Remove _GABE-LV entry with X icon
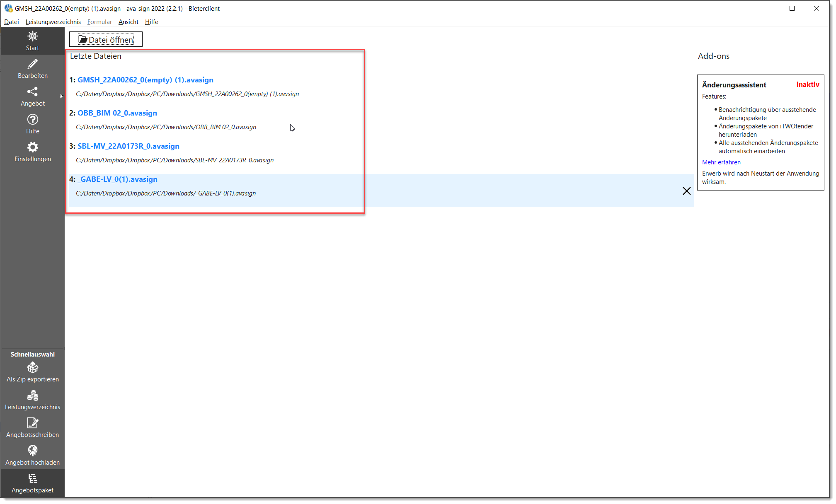 [x=686, y=191]
